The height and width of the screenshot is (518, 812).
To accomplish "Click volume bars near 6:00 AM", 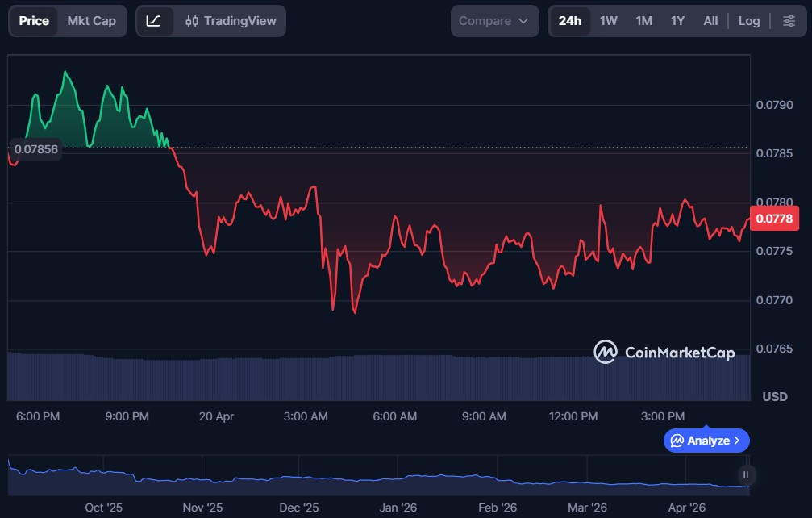I will pos(395,378).
